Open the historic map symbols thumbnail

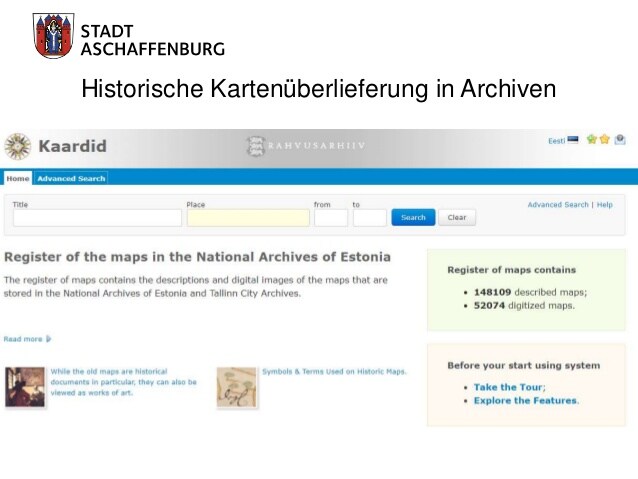237,387
